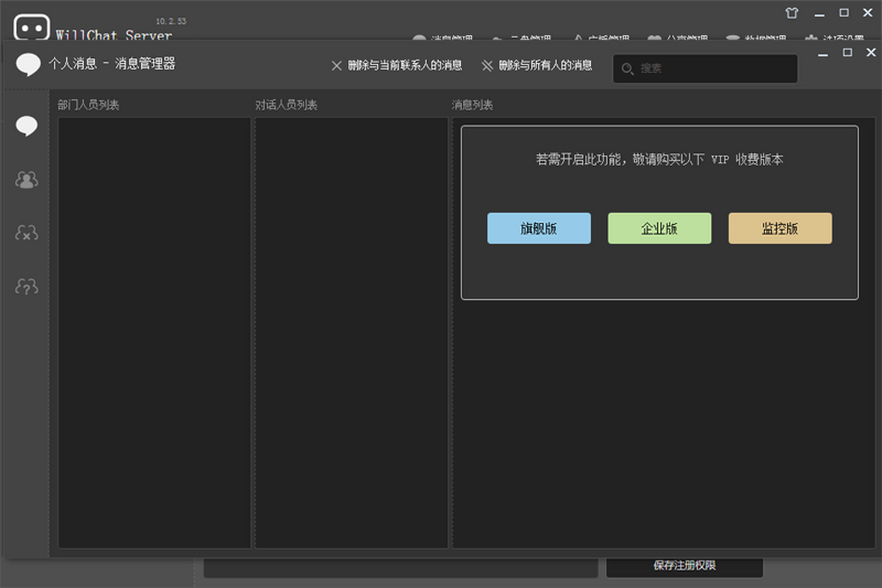The image size is (882, 588).
Task: Click the chat bubble icon beside 个人消息 title
Action: (29, 65)
